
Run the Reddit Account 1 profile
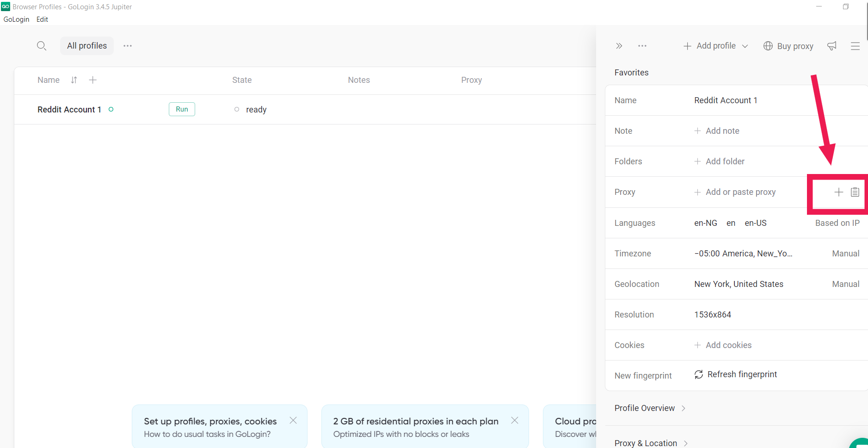pos(182,109)
